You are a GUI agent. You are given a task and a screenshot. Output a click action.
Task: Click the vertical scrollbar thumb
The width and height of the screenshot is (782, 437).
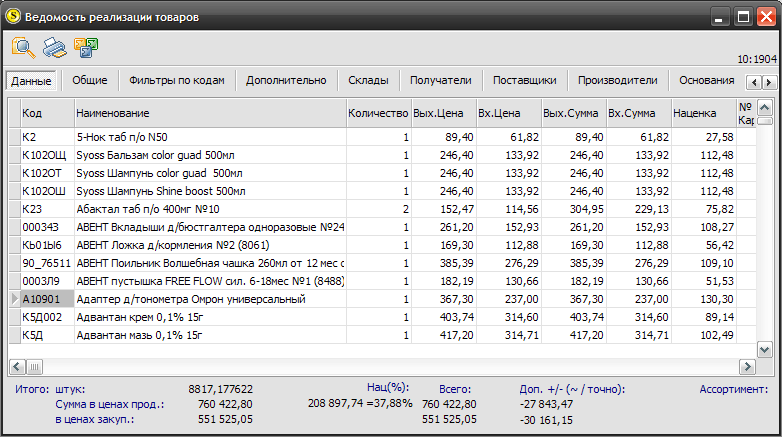(765, 121)
